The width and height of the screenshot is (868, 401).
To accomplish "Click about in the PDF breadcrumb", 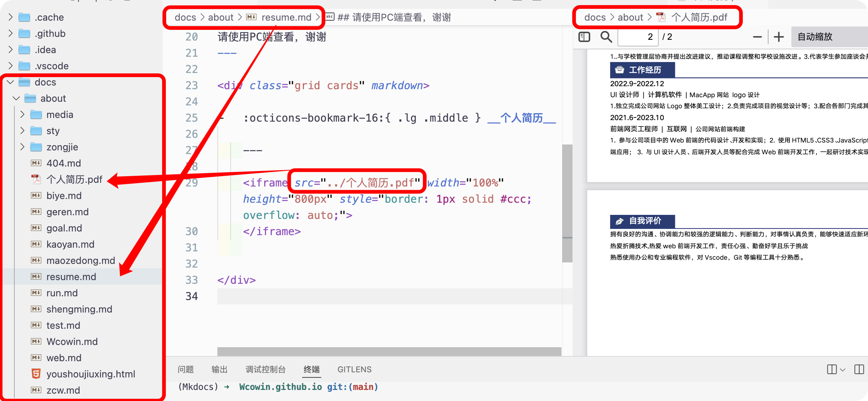I will click(630, 17).
